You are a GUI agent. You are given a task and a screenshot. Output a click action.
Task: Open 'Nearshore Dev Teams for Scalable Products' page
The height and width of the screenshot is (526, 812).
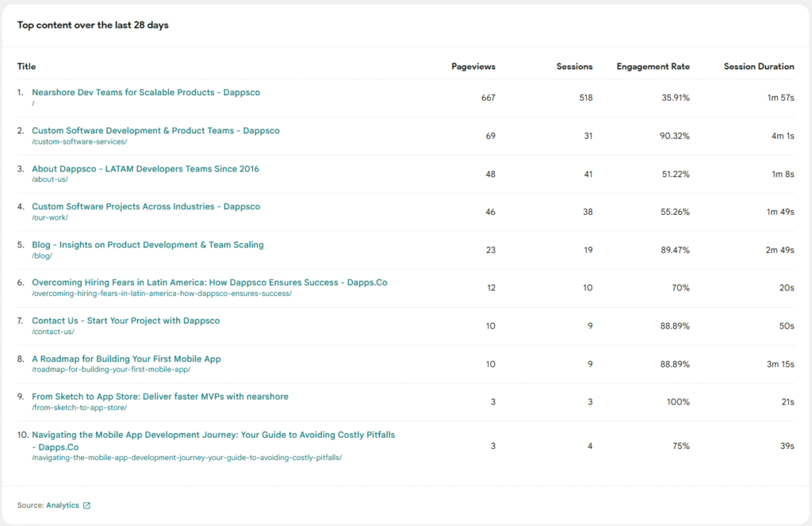point(146,93)
